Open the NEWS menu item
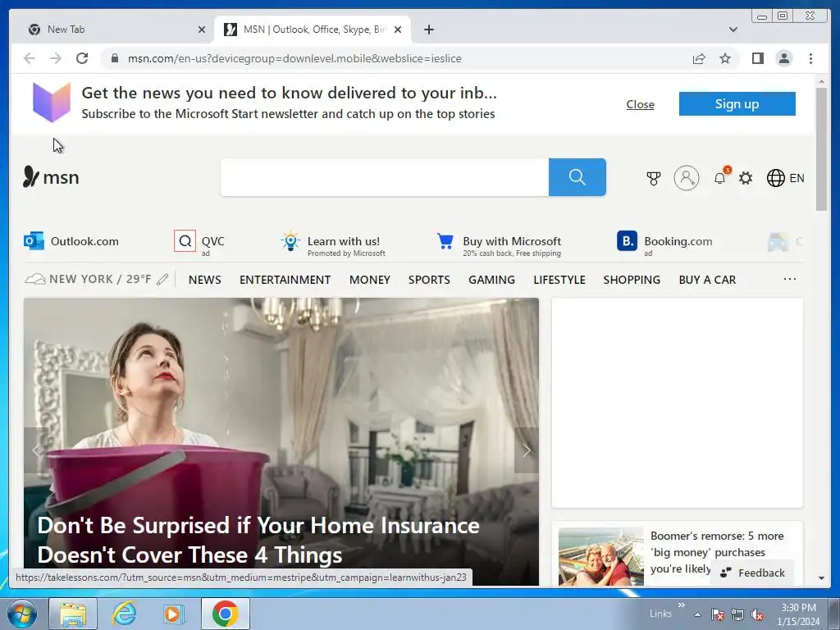Screen dimensions: 840x630 pos(204,280)
